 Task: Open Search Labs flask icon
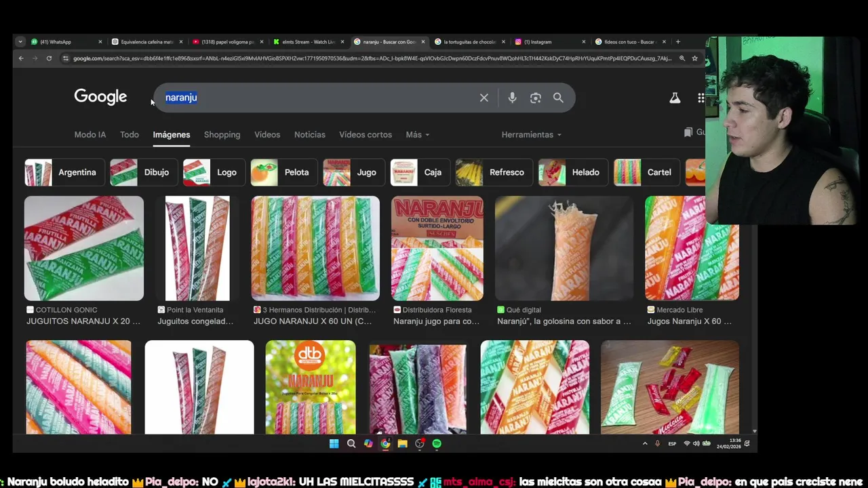coord(675,98)
